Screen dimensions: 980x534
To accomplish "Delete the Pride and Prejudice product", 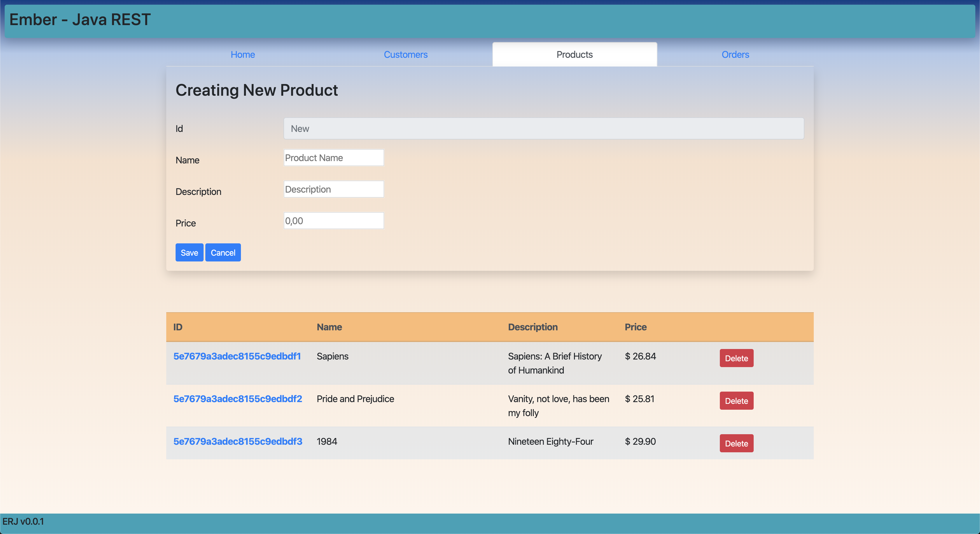I will [x=736, y=401].
